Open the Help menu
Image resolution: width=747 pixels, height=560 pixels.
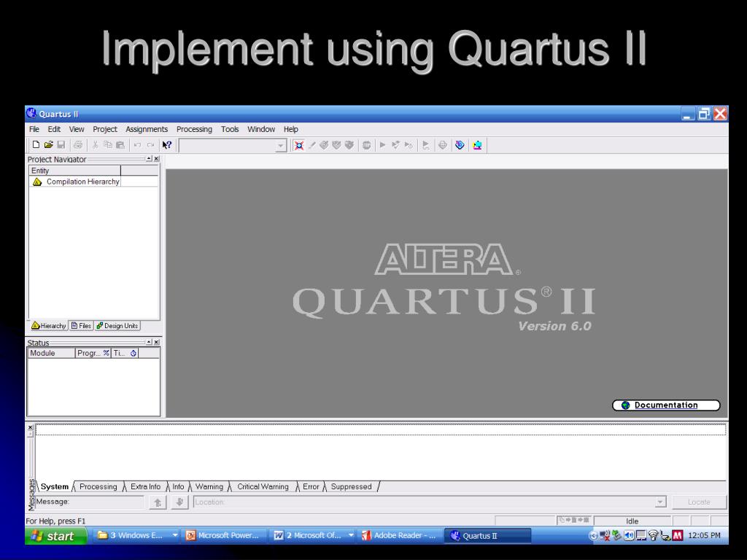(x=290, y=129)
